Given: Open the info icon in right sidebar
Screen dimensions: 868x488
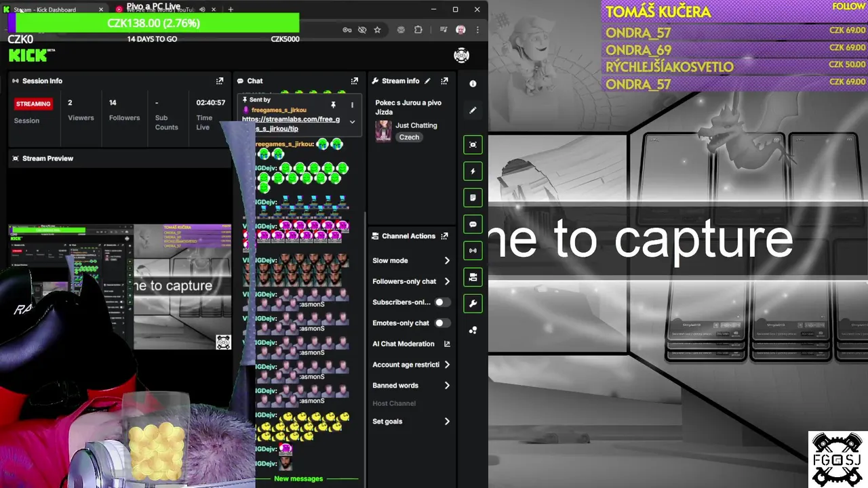Looking at the screenshot, I should click(x=473, y=83).
